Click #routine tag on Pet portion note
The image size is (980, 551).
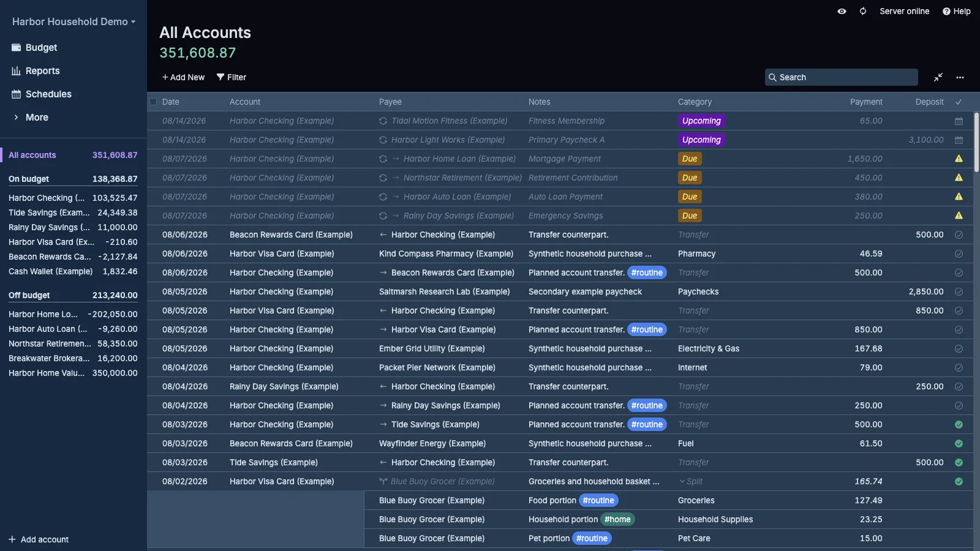pyautogui.click(x=592, y=538)
